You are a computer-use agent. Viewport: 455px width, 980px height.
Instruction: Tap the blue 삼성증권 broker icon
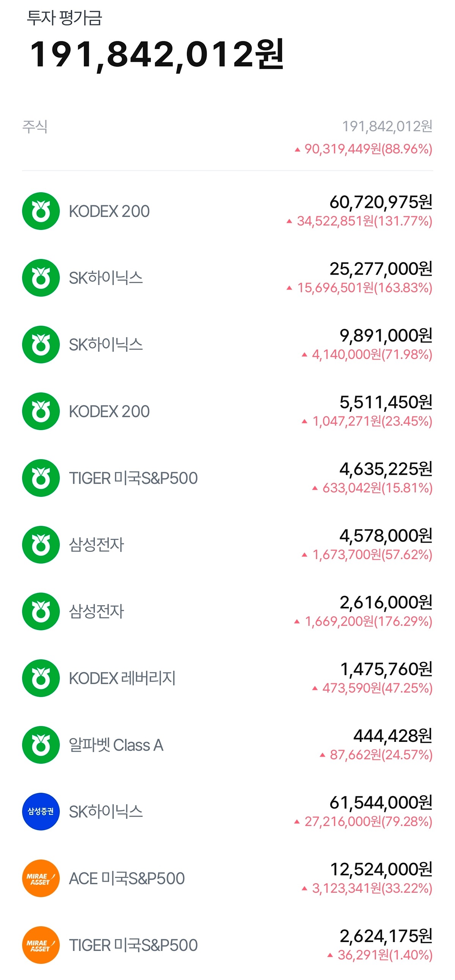[41, 812]
